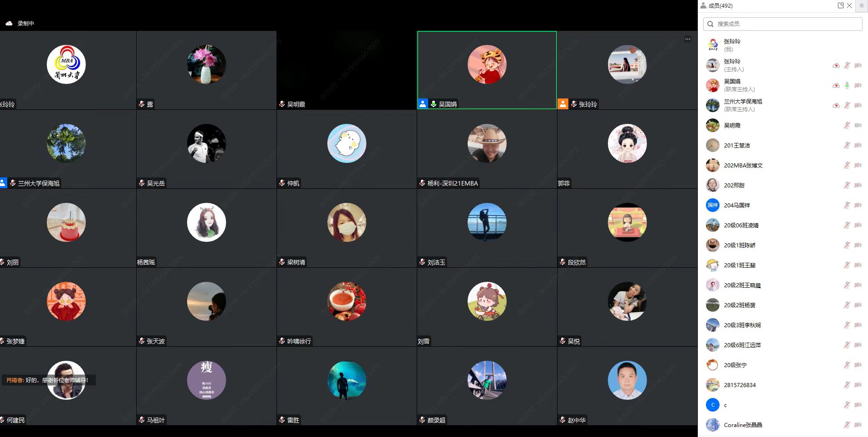Image resolution: width=868 pixels, height=437 pixels.
Task: Toggle the camera icon for 吴明霞 in list
Action: click(x=858, y=126)
